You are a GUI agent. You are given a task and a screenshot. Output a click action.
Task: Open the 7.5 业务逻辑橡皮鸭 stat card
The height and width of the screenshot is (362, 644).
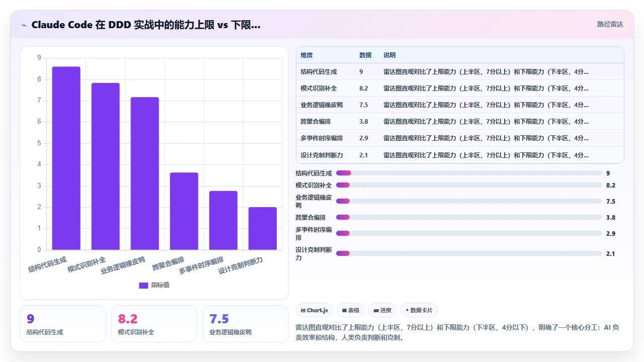click(246, 324)
